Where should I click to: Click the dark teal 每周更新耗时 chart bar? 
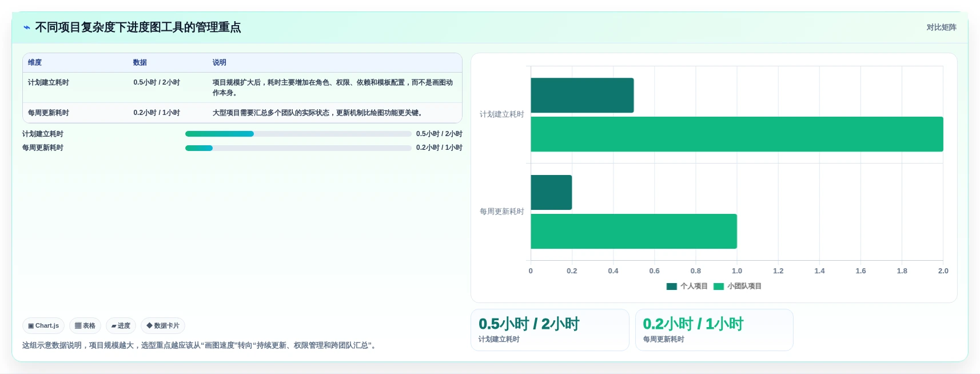[x=551, y=193]
